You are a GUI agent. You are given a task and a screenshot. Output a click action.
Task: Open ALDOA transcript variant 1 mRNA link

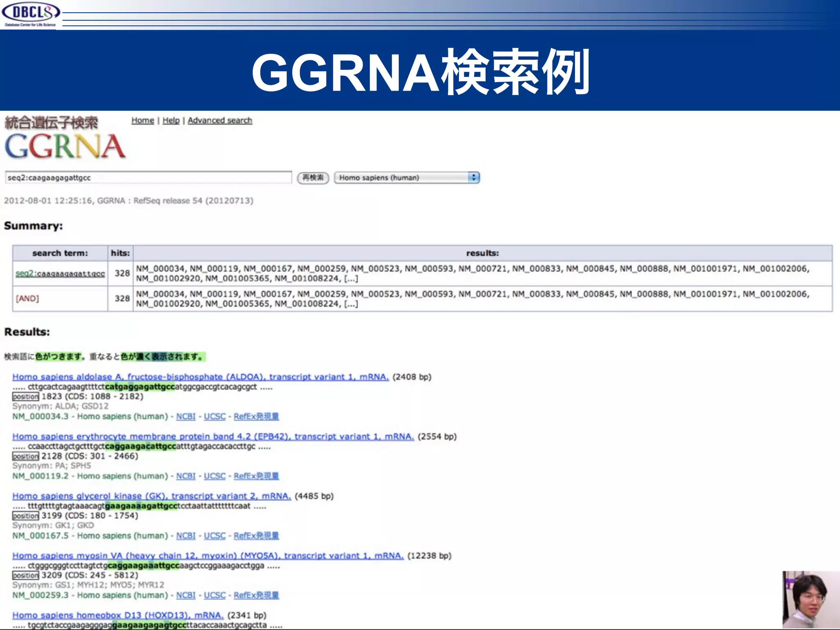coord(201,377)
